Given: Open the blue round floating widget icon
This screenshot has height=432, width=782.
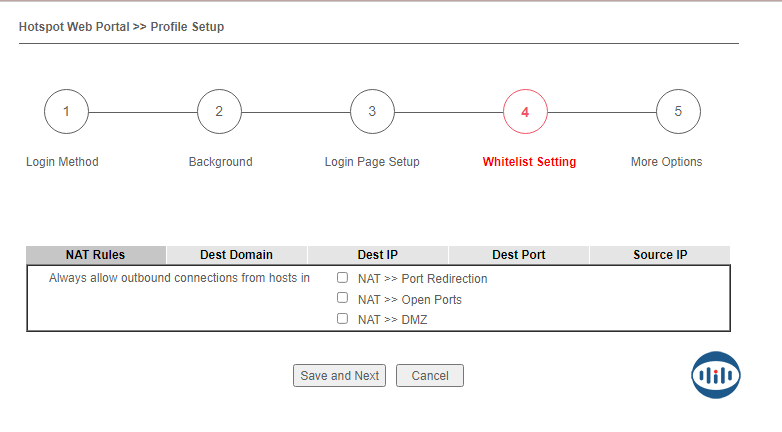Looking at the screenshot, I should click(716, 375).
